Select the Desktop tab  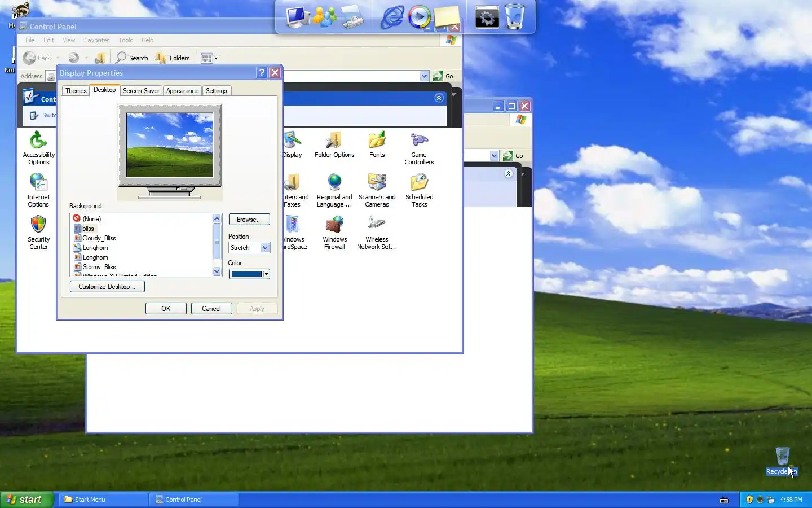tap(104, 90)
